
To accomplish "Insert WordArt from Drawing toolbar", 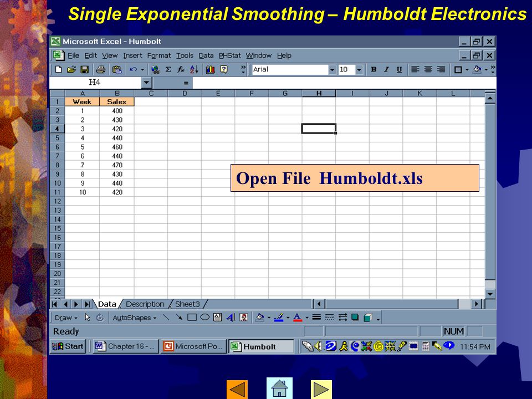I will [x=231, y=318].
